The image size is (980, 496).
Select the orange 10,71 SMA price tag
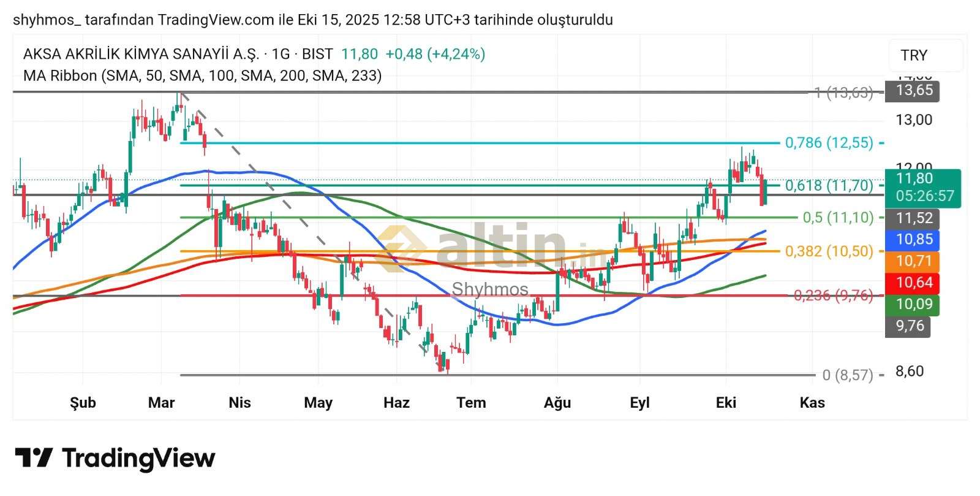coord(914,261)
